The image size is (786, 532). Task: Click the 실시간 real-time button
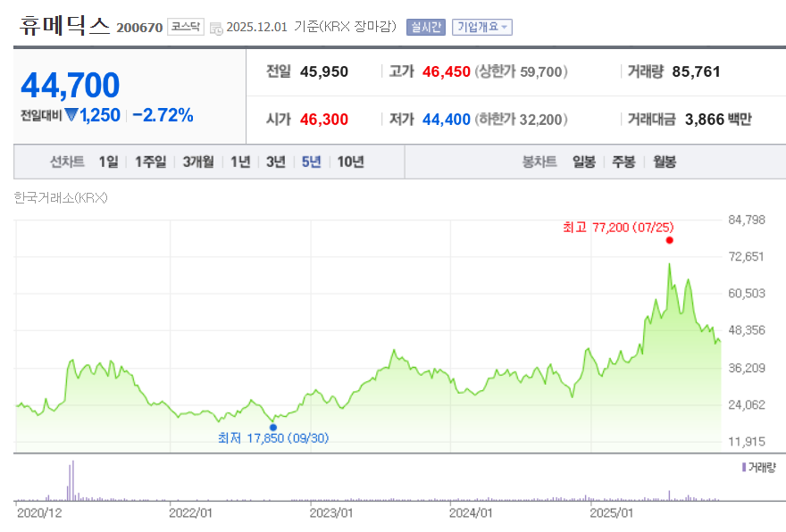point(425,27)
